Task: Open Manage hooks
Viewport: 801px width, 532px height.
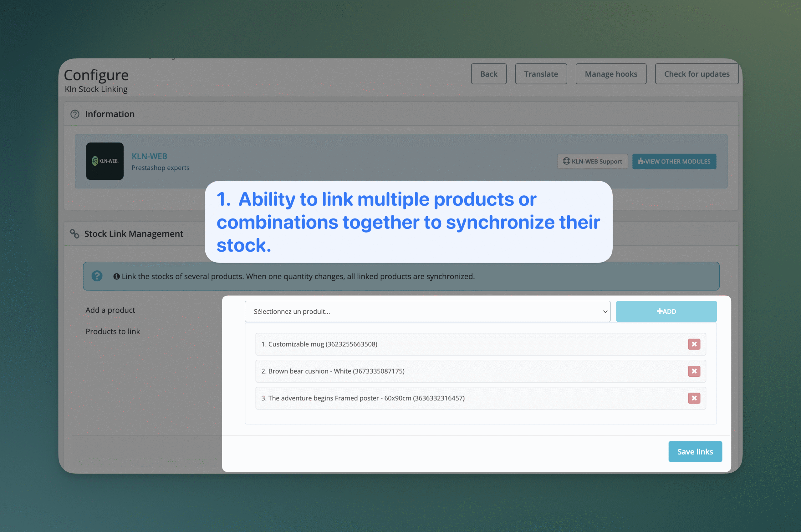Action: coord(610,74)
